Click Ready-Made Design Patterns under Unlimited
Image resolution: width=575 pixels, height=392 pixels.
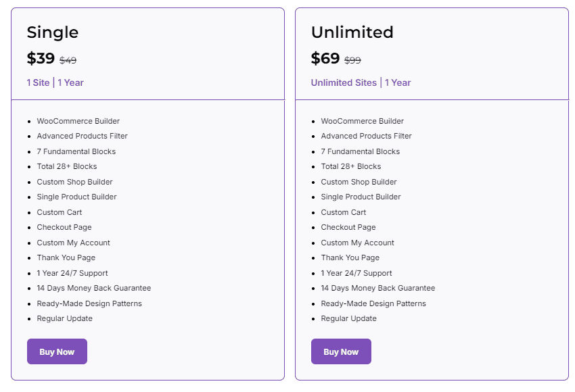tap(372, 303)
